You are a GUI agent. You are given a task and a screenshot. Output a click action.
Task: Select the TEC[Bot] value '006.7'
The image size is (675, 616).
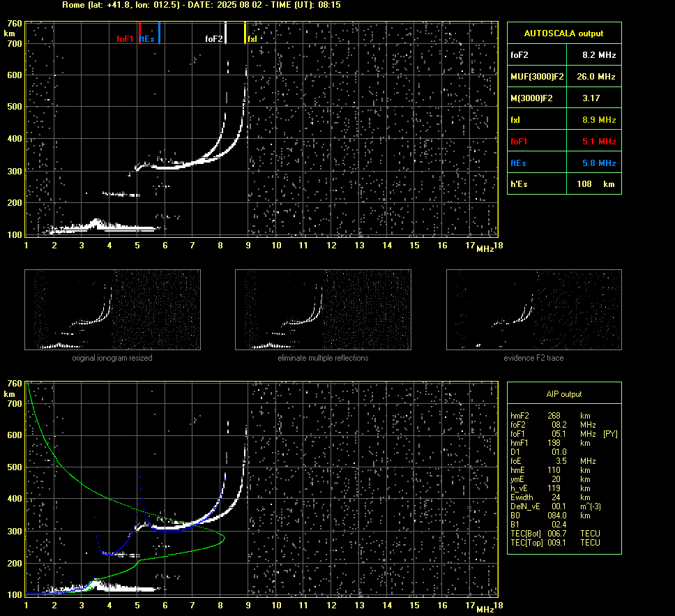(556, 533)
